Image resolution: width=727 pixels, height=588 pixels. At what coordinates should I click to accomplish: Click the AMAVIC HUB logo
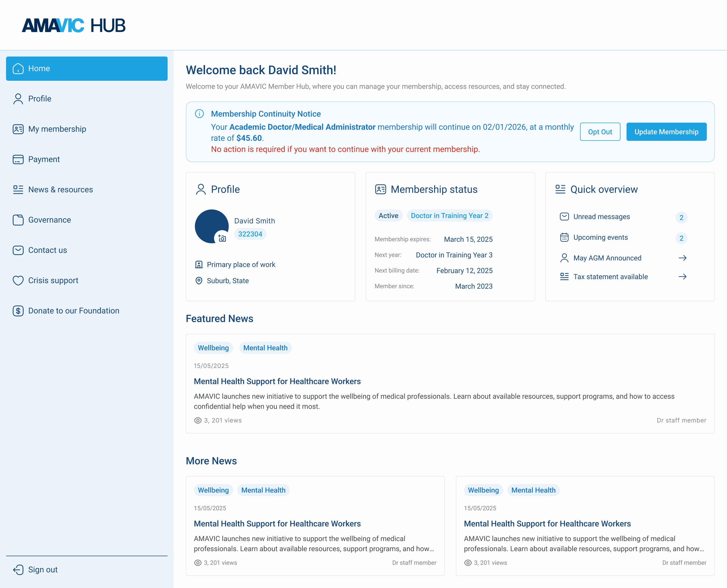tap(73, 25)
